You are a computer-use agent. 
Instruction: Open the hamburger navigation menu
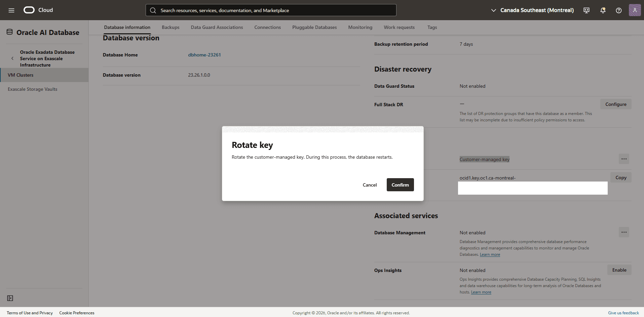[x=11, y=10]
